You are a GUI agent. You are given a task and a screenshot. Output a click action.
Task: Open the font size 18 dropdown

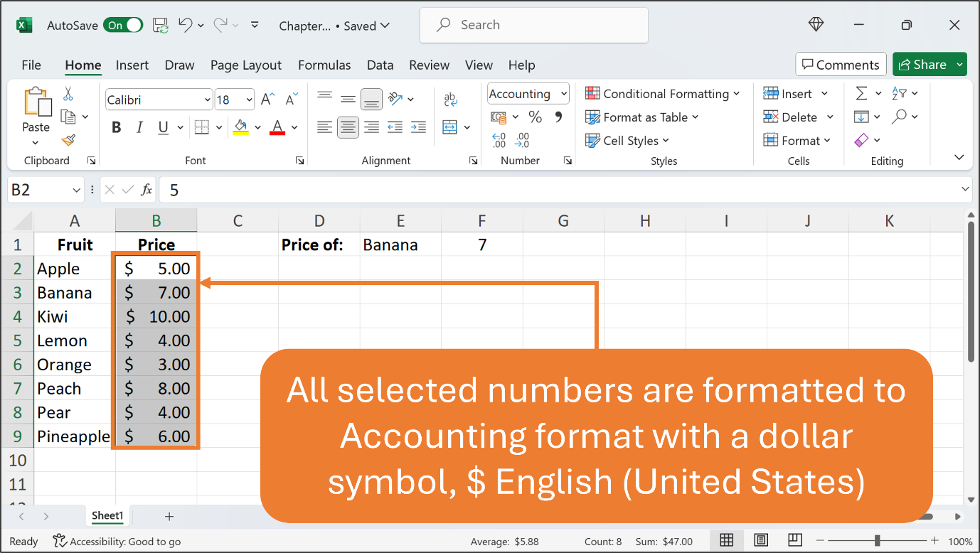[249, 100]
